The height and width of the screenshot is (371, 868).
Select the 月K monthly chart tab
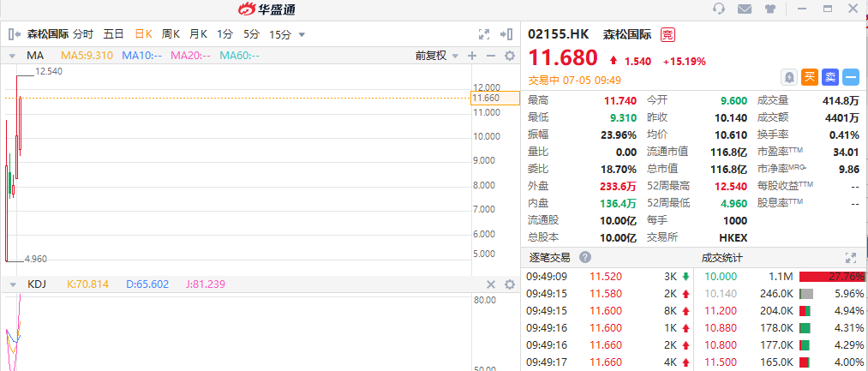[198, 34]
